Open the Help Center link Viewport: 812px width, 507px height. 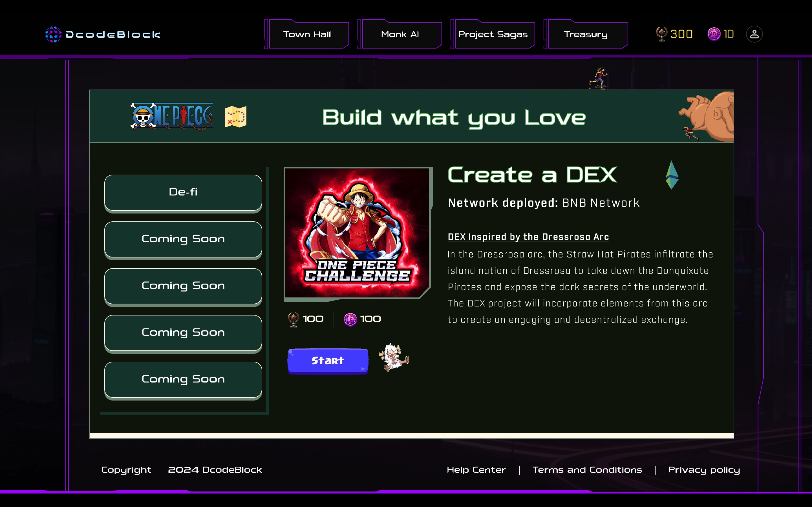pos(476,470)
